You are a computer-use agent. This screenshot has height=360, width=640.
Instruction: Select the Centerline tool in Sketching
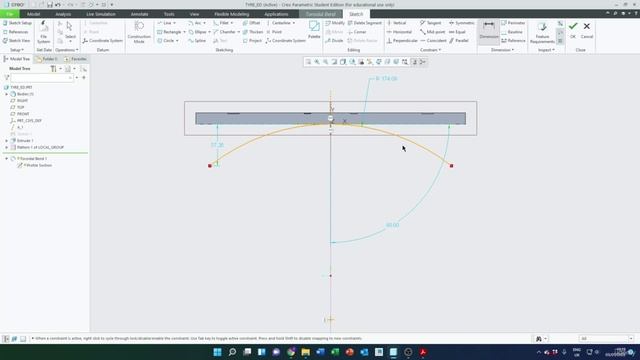278,23
